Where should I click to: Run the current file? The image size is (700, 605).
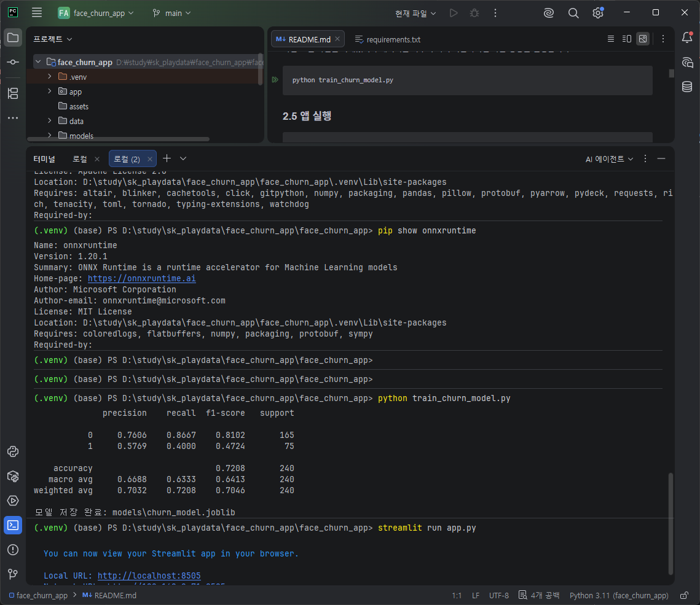[x=454, y=13]
